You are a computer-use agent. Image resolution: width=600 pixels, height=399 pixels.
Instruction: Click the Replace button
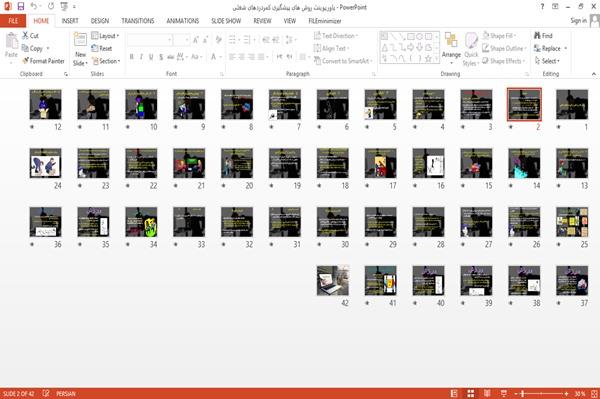(x=550, y=49)
